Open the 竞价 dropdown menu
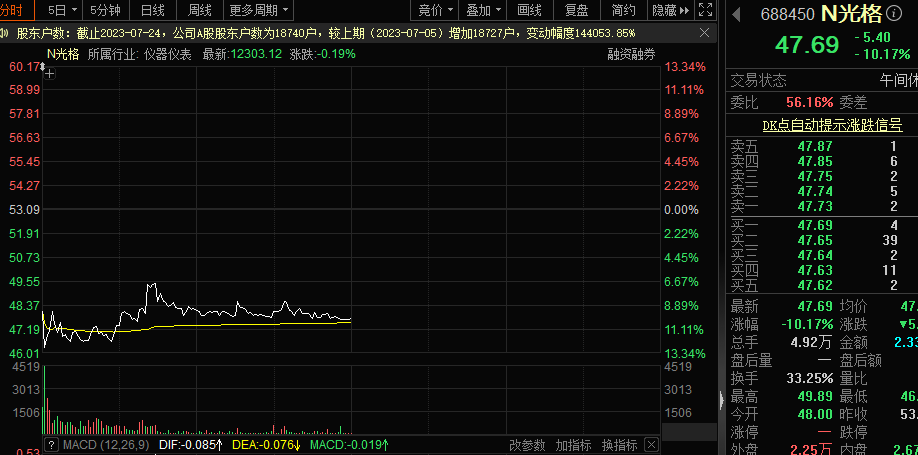The width and height of the screenshot is (918, 455). tap(436, 10)
